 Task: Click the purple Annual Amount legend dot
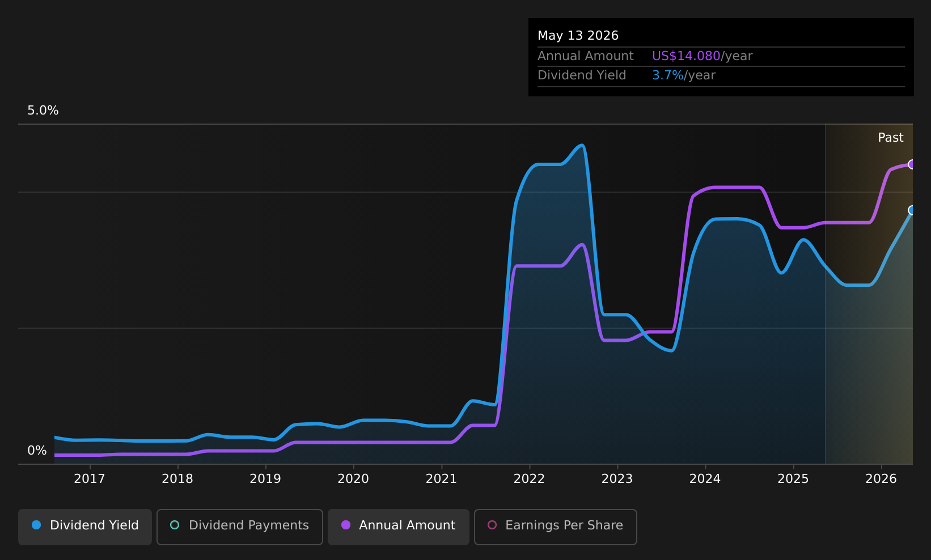(x=345, y=525)
